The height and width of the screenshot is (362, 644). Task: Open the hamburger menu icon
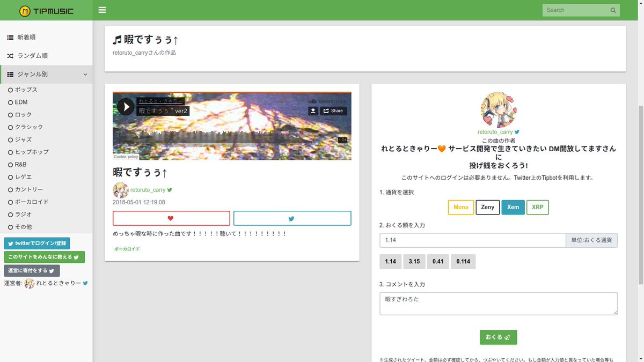pos(101,9)
